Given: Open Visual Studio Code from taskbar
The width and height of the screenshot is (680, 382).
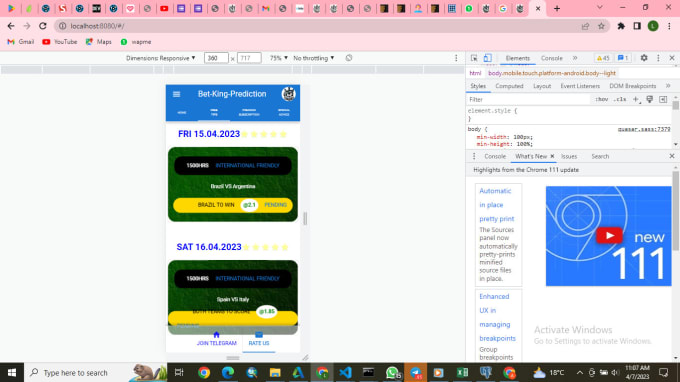Looking at the screenshot, I should (x=345, y=372).
